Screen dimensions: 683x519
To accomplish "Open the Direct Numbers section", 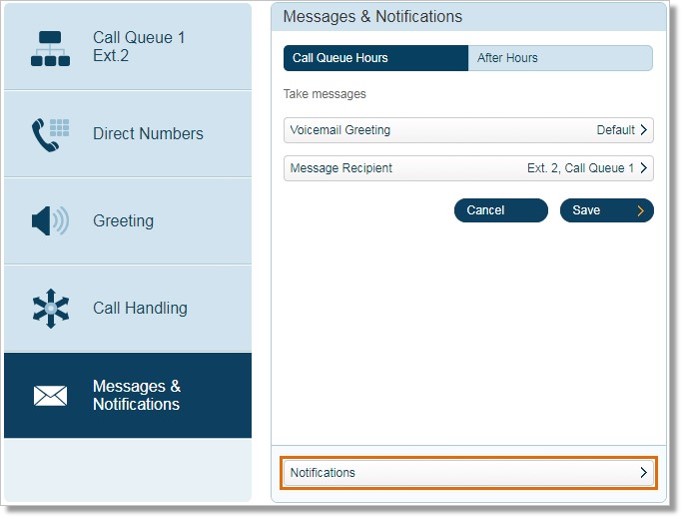I will (x=128, y=134).
